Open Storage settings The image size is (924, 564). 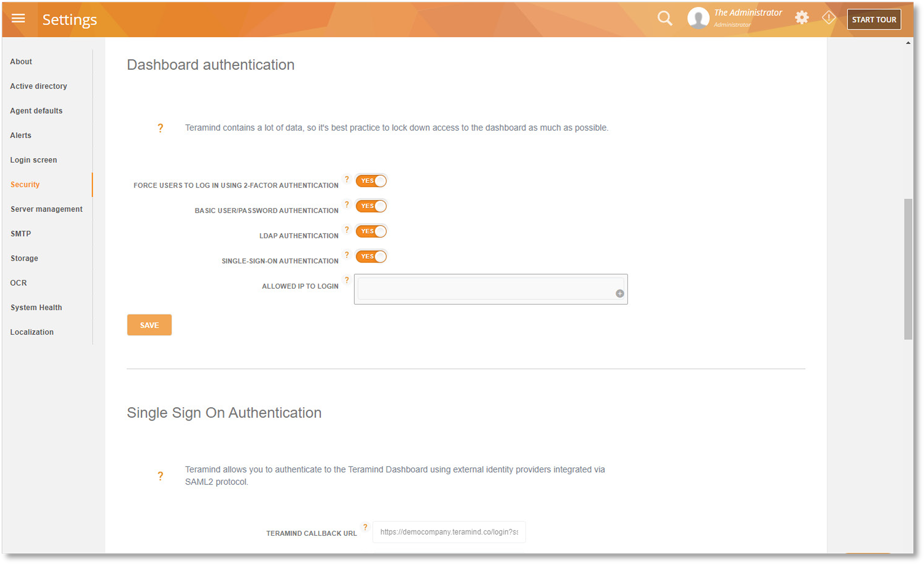24,258
